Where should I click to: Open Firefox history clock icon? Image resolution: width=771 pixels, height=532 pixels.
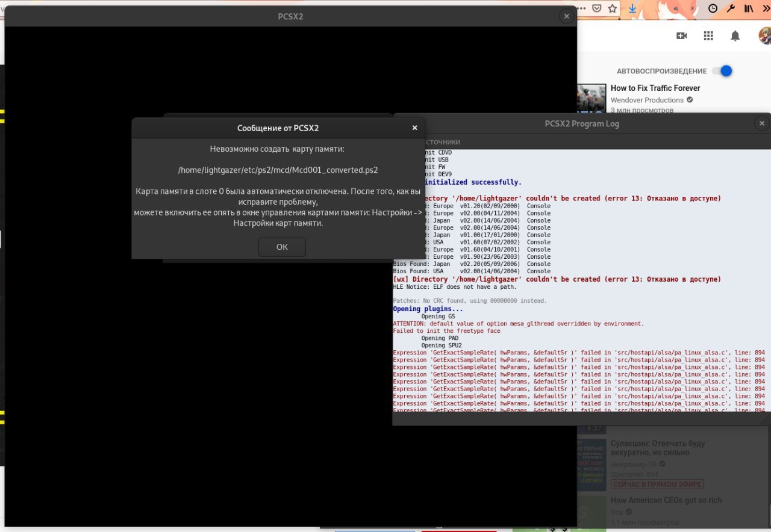coord(713,8)
